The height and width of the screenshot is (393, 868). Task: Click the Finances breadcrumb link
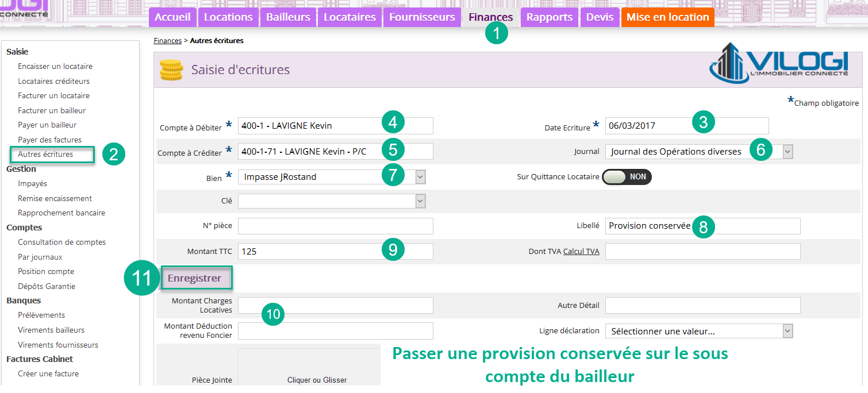(167, 41)
